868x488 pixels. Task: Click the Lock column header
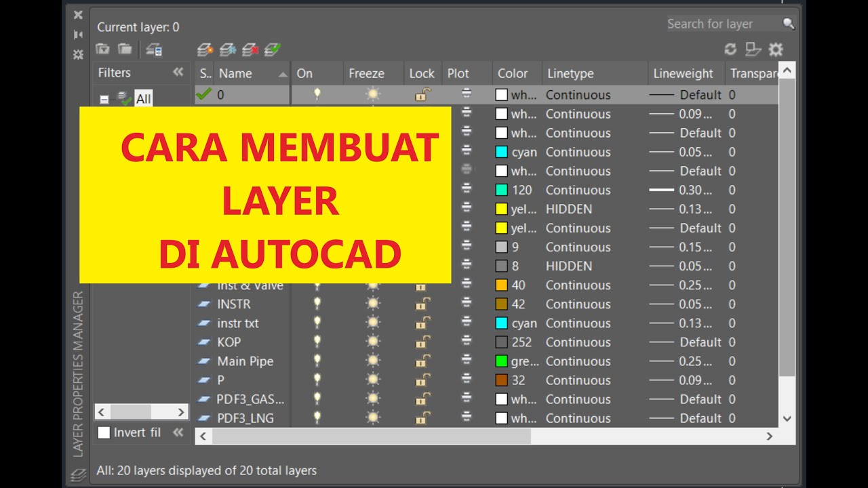coord(422,73)
